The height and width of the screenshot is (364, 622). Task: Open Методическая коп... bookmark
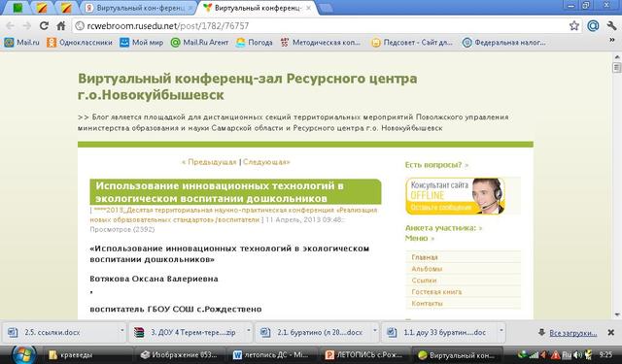click(x=320, y=43)
